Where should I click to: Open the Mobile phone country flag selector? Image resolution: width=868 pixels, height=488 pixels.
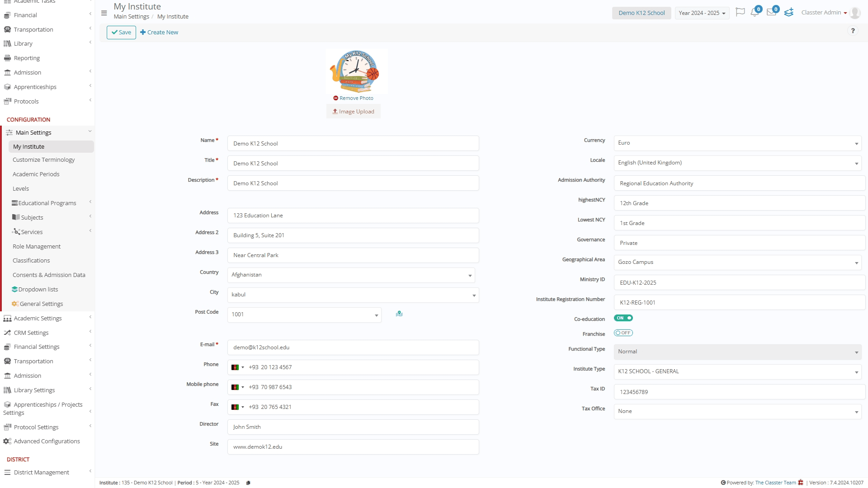[x=237, y=387]
